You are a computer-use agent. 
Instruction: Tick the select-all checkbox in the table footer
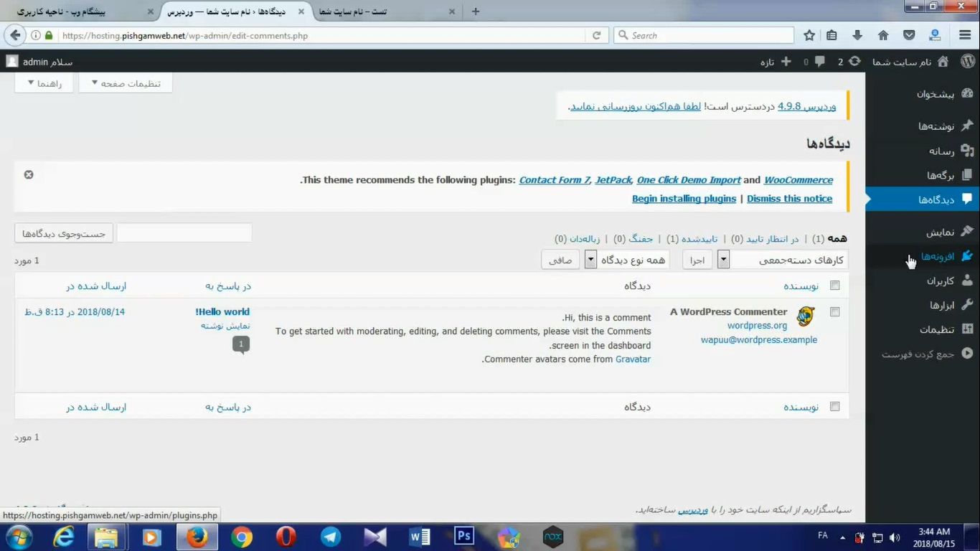pos(834,407)
